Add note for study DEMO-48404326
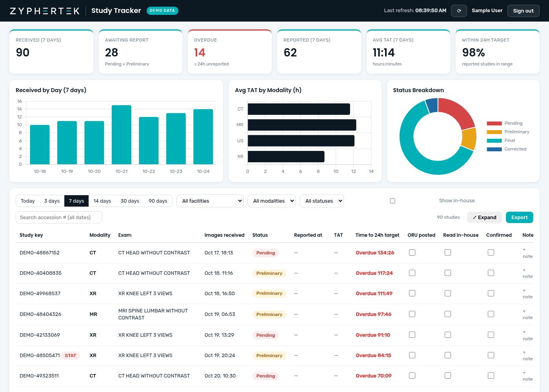 [527, 314]
